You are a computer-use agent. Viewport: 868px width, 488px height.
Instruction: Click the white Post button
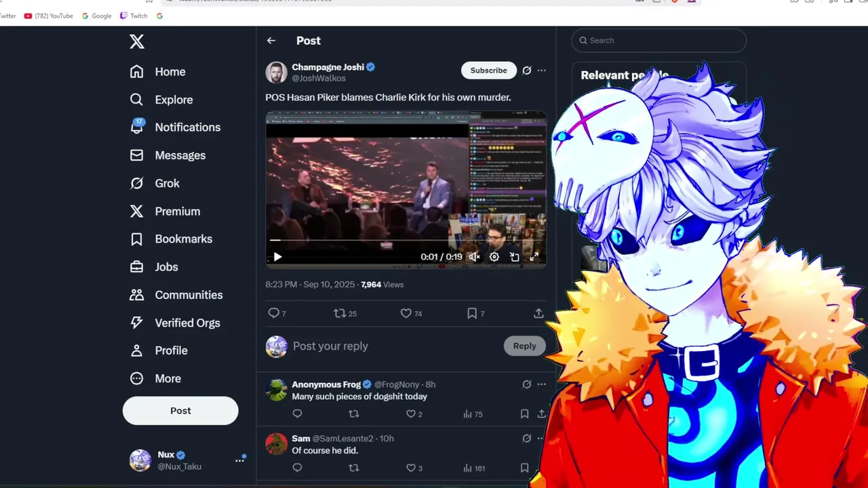(x=180, y=411)
